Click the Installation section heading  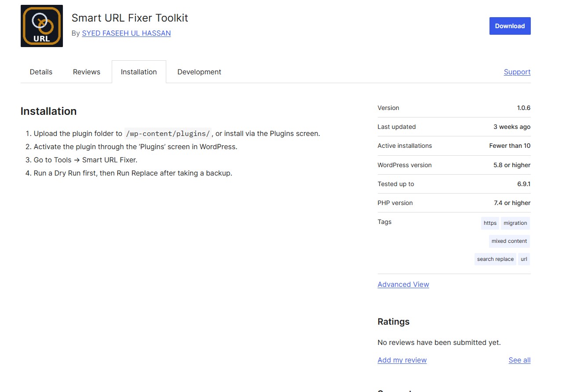coord(48,111)
